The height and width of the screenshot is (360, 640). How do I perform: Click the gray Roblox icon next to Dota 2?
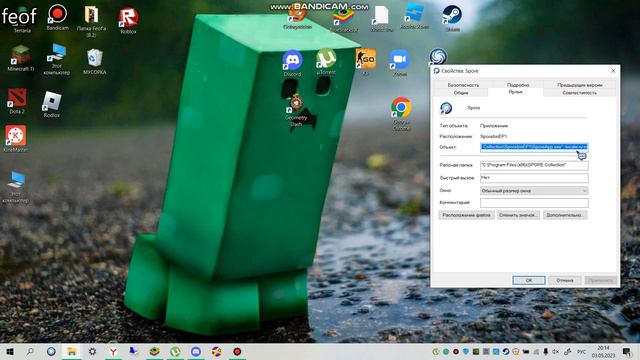click(x=52, y=104)
